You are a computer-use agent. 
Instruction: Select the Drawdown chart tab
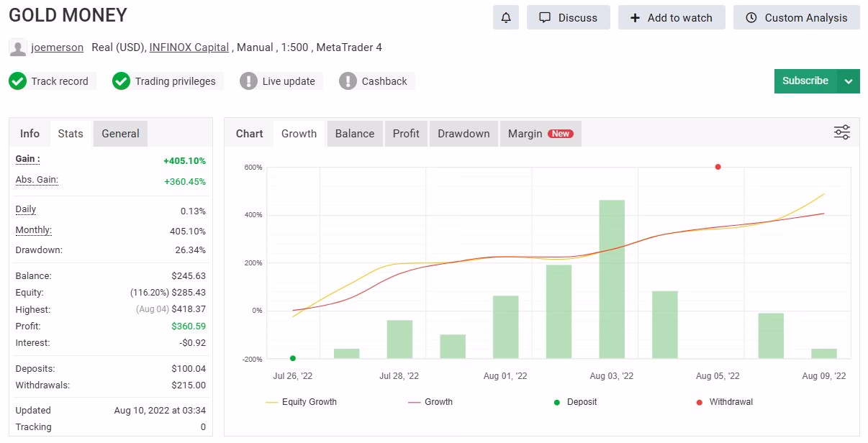pos(464,134)
